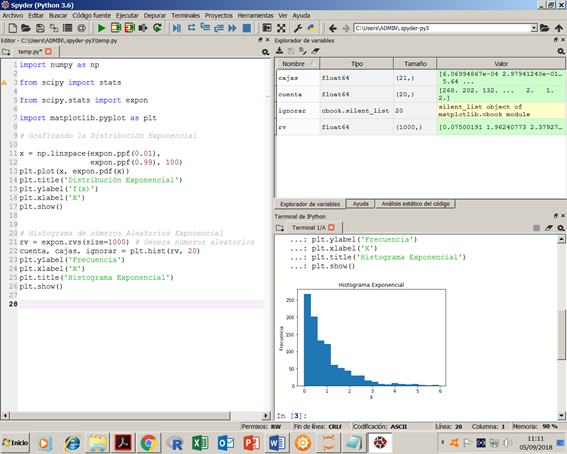
Task: Click Save data as icon in variable explorer
Action: click(303, 51)
